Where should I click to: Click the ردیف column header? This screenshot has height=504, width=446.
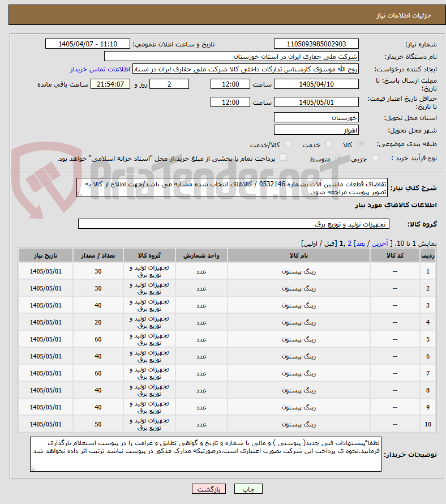click(428, 255)
